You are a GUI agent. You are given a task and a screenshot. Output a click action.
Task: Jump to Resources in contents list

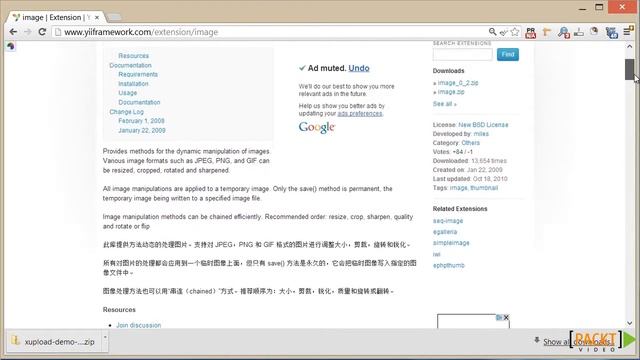coord(133,56)
